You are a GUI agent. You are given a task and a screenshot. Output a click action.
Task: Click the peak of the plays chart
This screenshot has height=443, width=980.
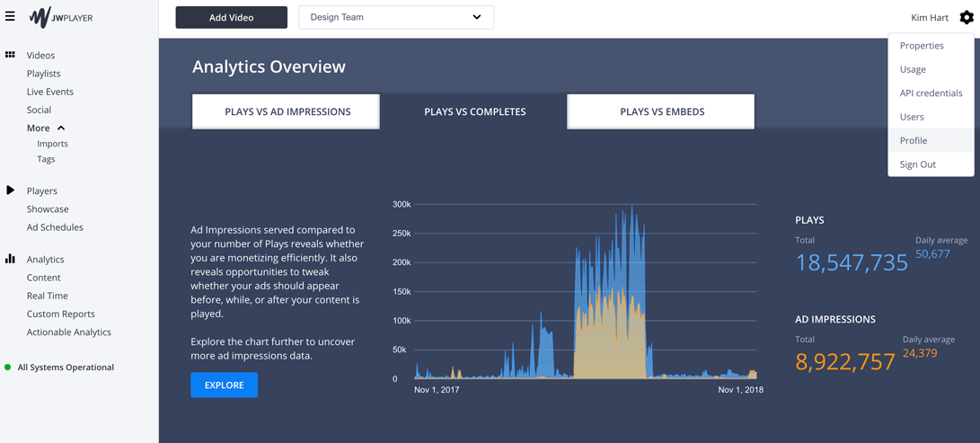click(632, 208)
